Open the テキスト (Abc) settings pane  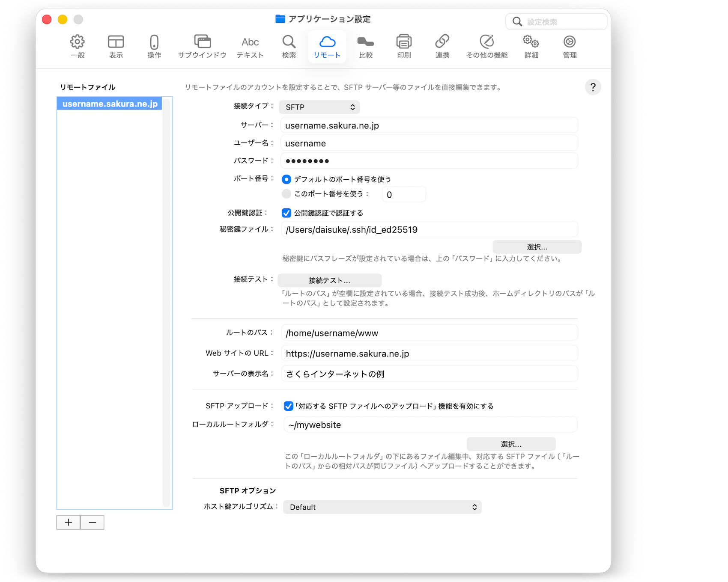pyautogui.click(x=250, y=46)
